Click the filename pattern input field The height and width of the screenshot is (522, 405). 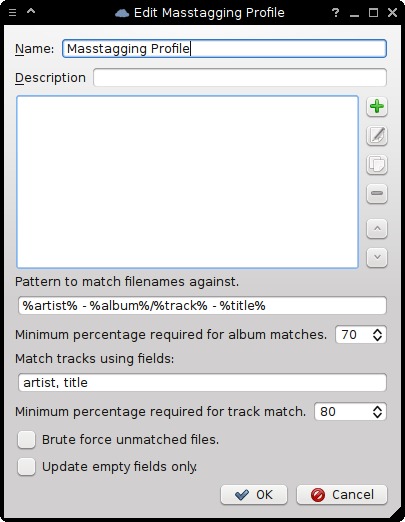[x=202, y=305]
